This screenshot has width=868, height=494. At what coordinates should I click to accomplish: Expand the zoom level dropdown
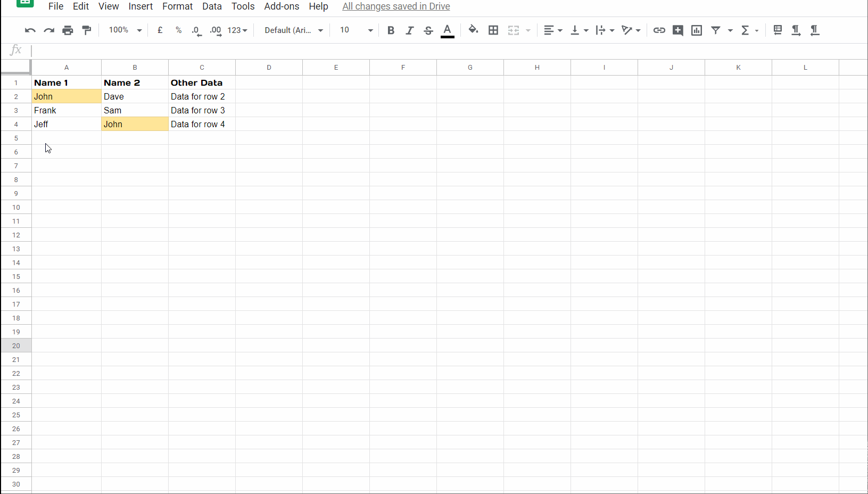pyautogui.click(x=124, y=30)
